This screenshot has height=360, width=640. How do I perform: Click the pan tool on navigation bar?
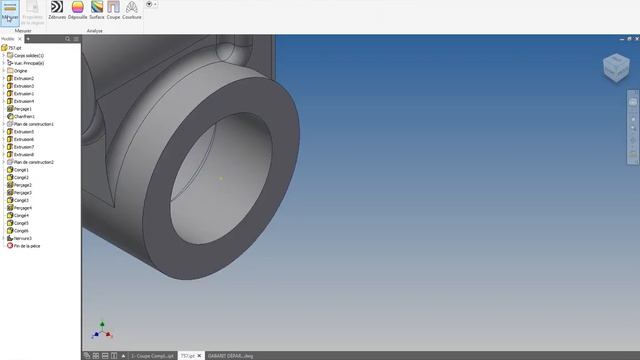pos(633,119)
